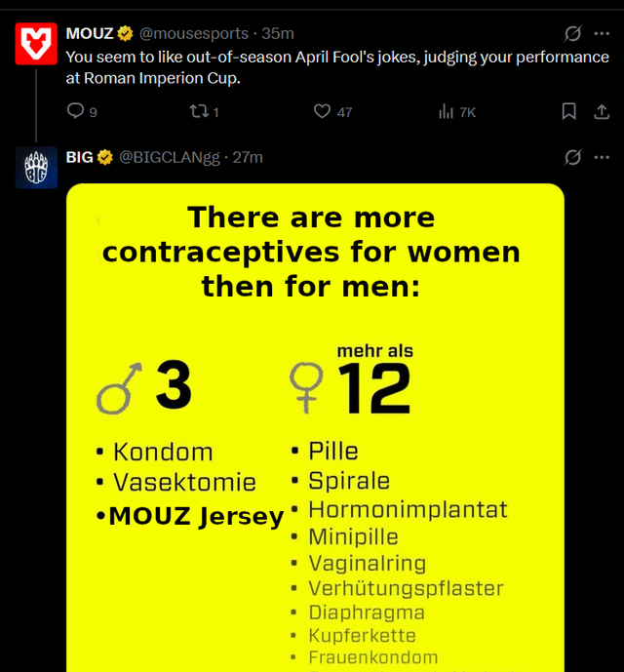This screenshot has height=672, width=624.
Task: Click the MOUZ display name
Action: pyautogui.click(x=90, y=33)
